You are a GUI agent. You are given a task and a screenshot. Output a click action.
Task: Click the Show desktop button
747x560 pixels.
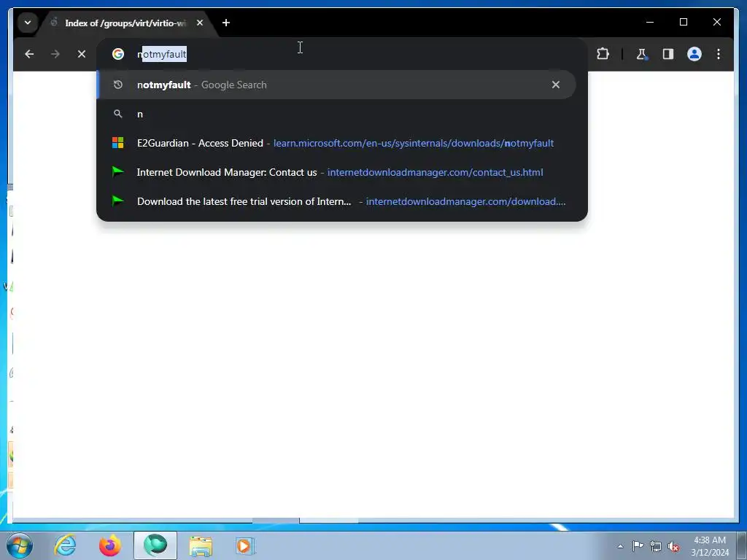[x=742, y=546]
